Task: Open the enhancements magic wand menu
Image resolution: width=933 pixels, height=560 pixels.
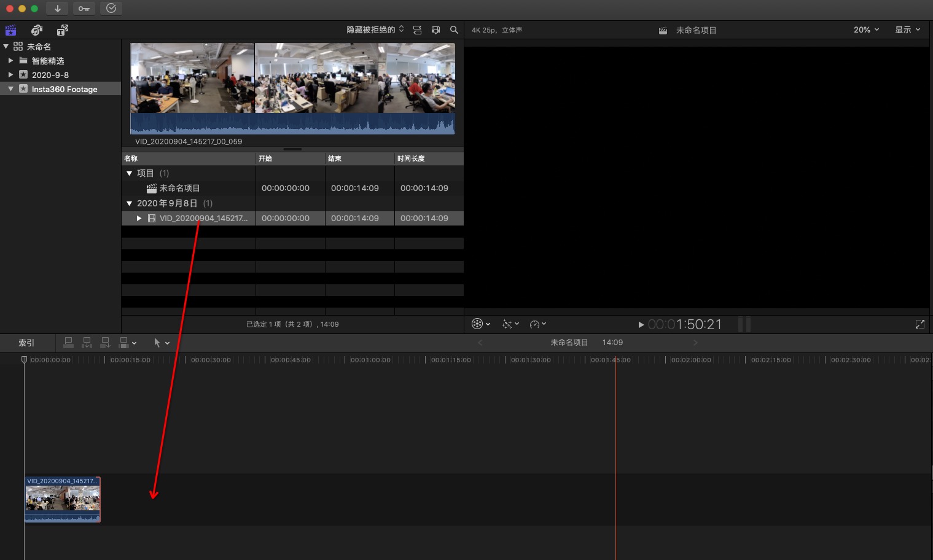Action: (x=507, y=324)
